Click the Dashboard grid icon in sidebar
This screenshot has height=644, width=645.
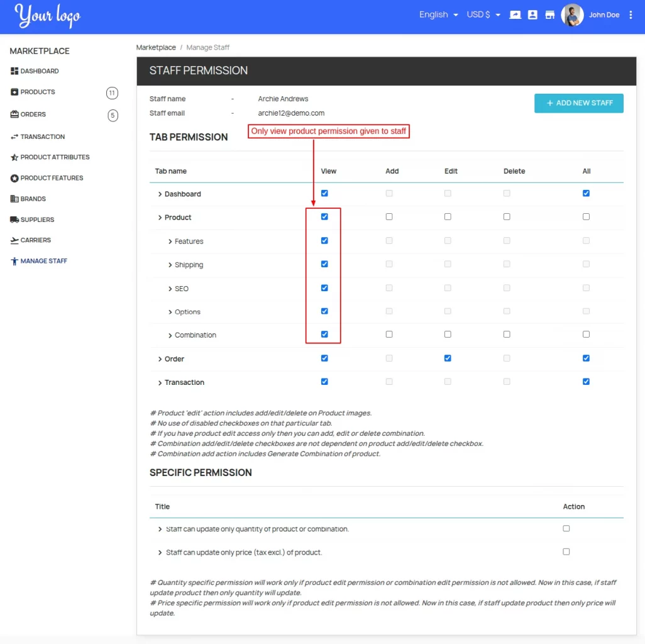coord(14,71)
